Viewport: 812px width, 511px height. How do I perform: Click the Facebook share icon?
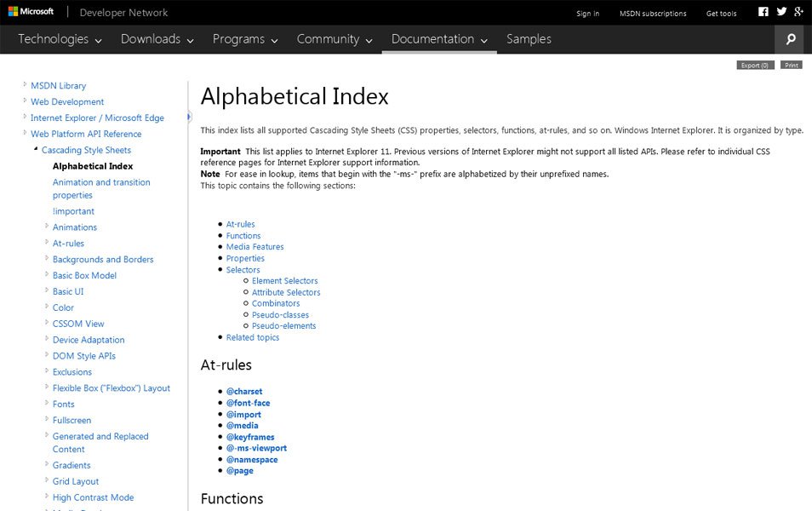pos(763,11)
